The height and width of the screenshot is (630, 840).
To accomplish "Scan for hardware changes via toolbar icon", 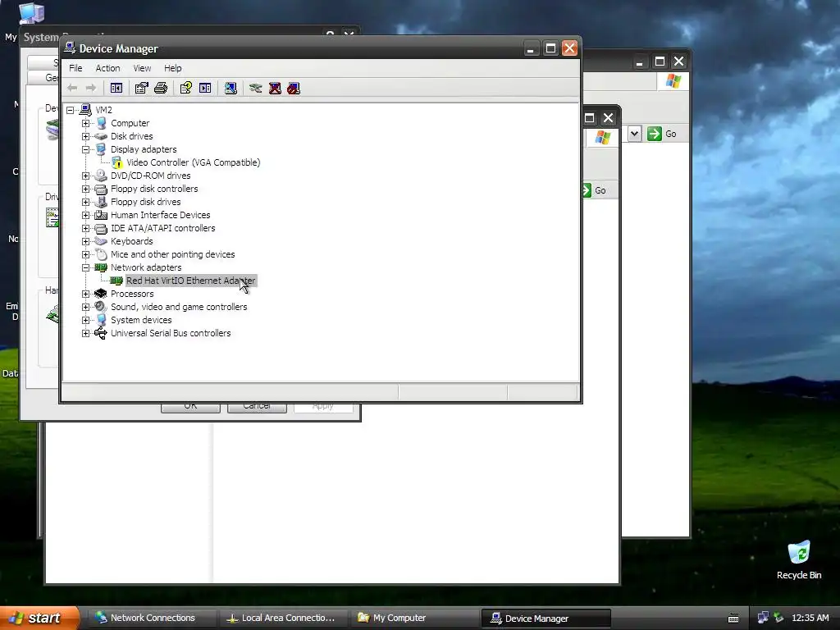I will [x=231, y=88].
